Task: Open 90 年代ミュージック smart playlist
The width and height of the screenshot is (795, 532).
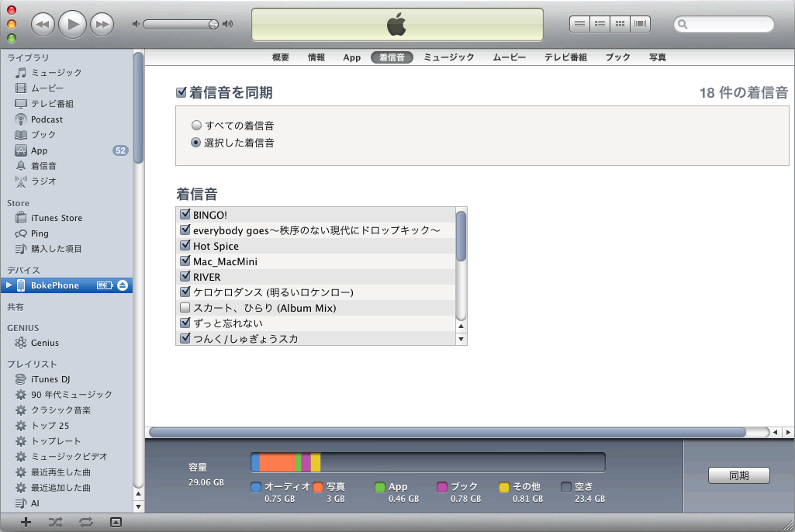Action: (x=71, y=395)
